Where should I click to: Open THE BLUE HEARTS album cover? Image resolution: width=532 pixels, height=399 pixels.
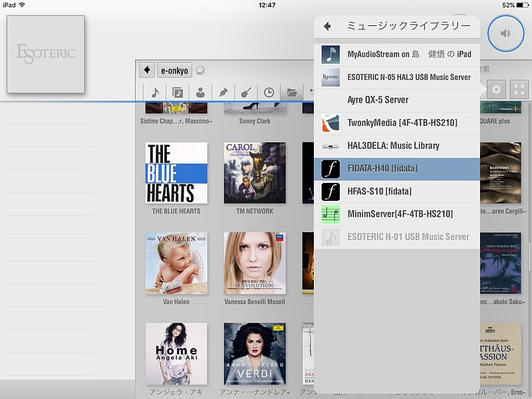pyautogui.click(x=176, y=173)
